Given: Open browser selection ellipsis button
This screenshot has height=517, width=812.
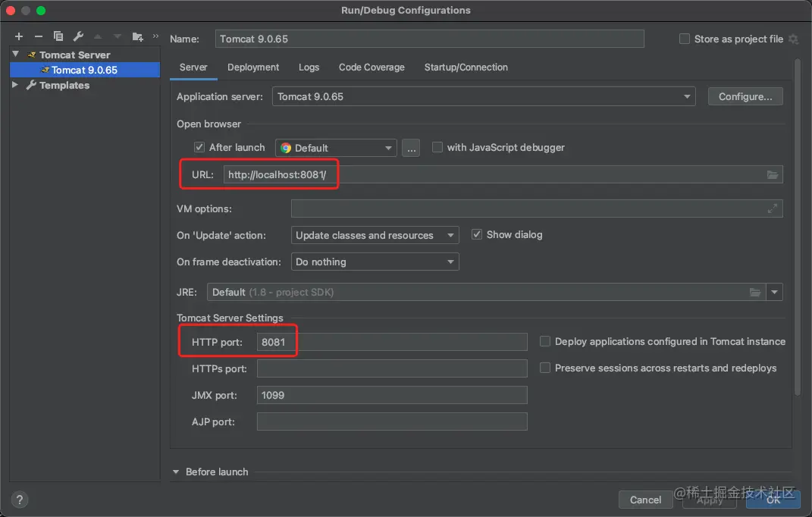Looking at the screenshot, I should click(411, 148).
